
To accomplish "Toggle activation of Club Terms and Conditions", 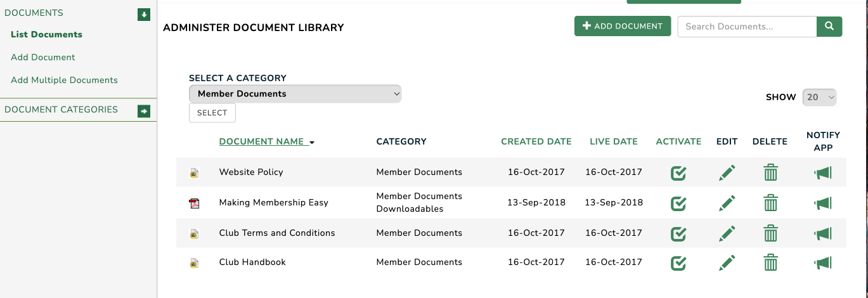I will point(678,233).
